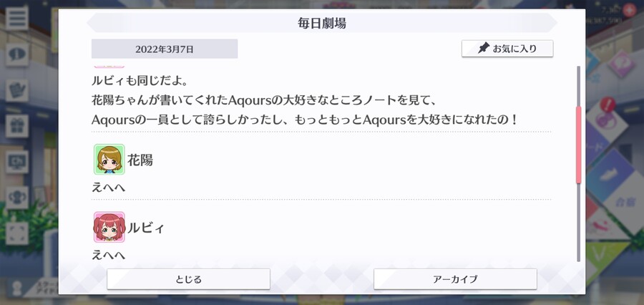Open the gift box present icon

(x=17, y=126)
